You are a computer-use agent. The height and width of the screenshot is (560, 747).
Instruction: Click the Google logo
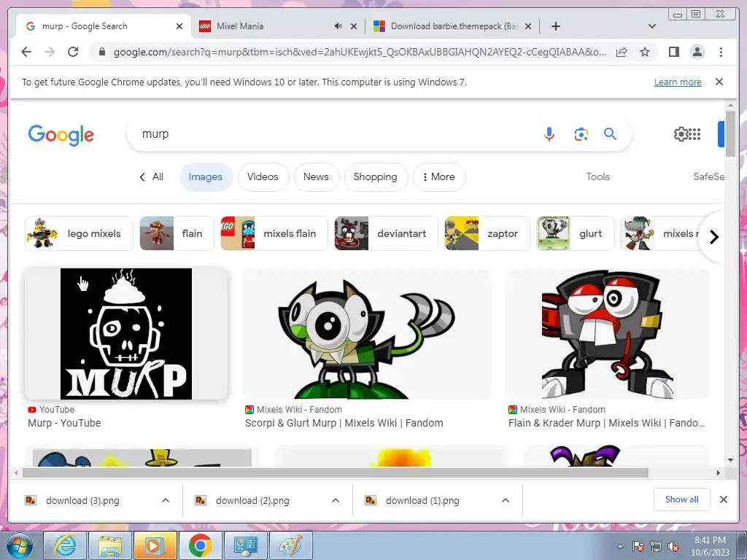point(61,135)
